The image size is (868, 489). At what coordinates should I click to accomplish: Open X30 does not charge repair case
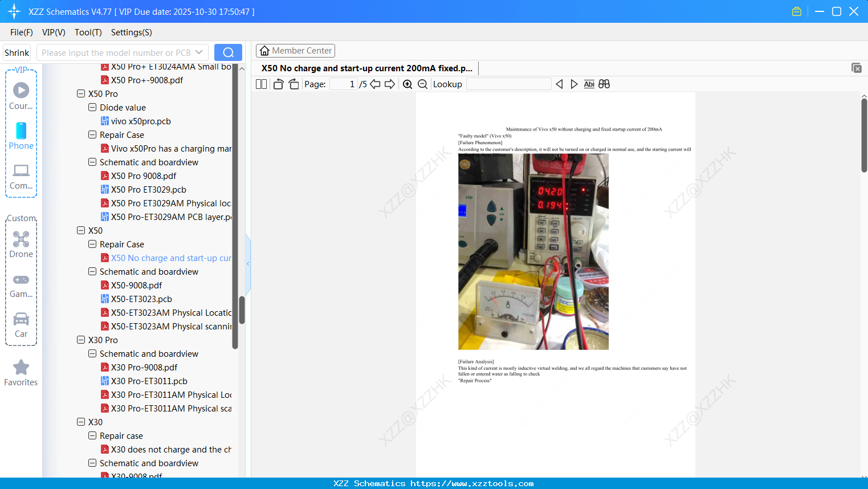coord(166,450)
